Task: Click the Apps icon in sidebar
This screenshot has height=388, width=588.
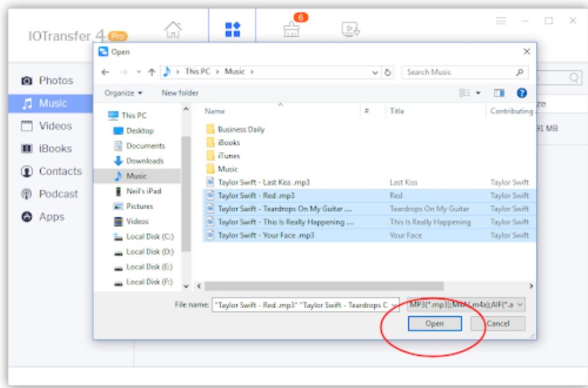Action: 26,217
